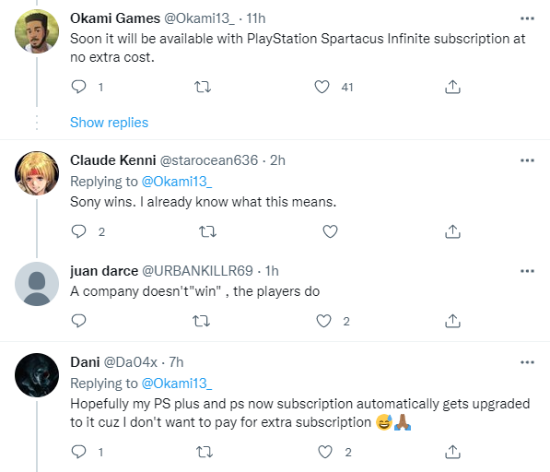Open the @Okami13_ mention in Claude Kenni's reply
550x472 pixels.
click(177, 181)
